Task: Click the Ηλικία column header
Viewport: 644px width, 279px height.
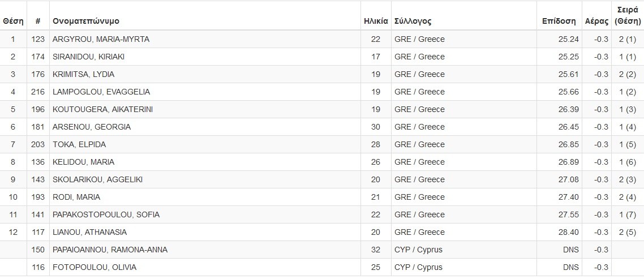Action: pos(376,21)
